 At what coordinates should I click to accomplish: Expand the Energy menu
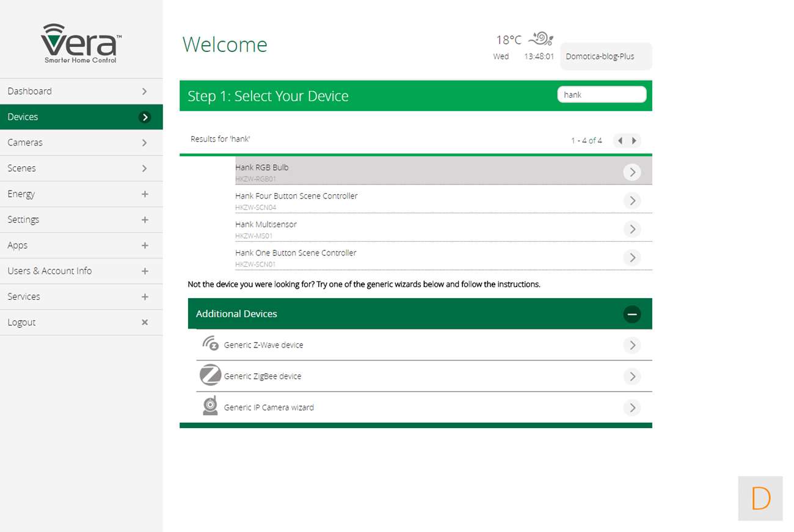click(145, 194)
